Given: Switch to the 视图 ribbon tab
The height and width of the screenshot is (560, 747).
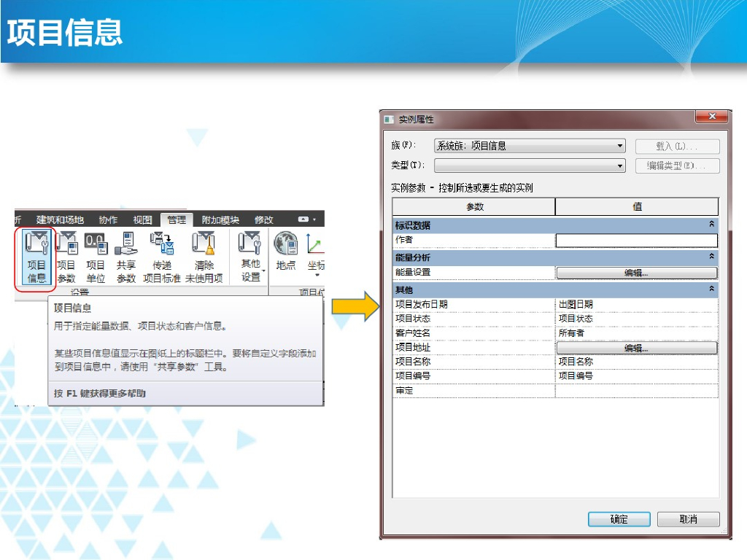Looking at the screenshot, I should pyautogui.click(x=142, y=219).
